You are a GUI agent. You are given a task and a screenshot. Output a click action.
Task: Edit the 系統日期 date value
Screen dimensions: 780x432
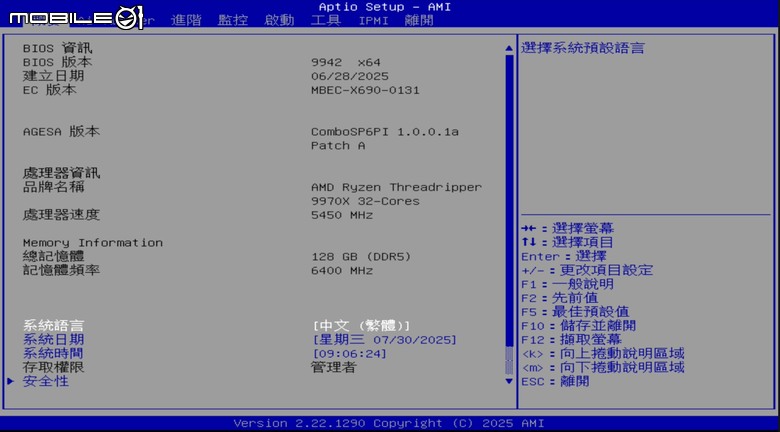[x=384, y=340]
